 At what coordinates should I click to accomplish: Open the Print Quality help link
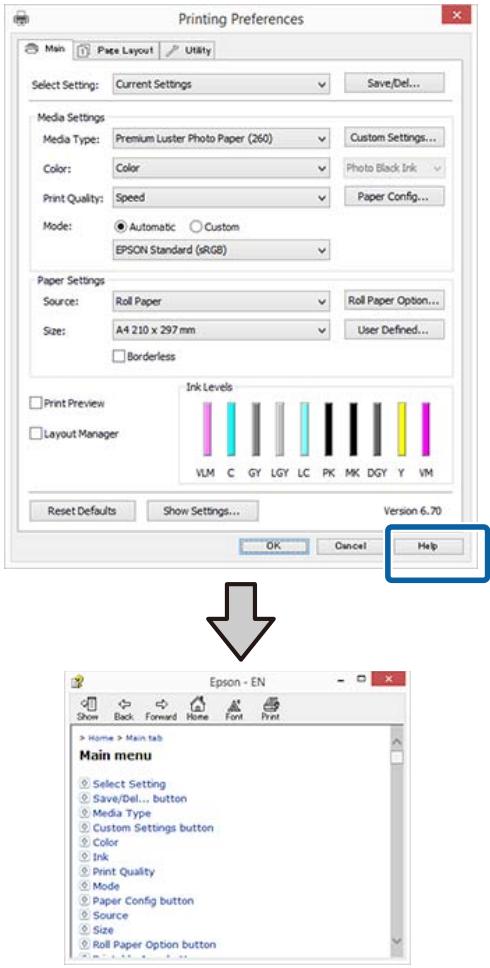coord(123,871)
